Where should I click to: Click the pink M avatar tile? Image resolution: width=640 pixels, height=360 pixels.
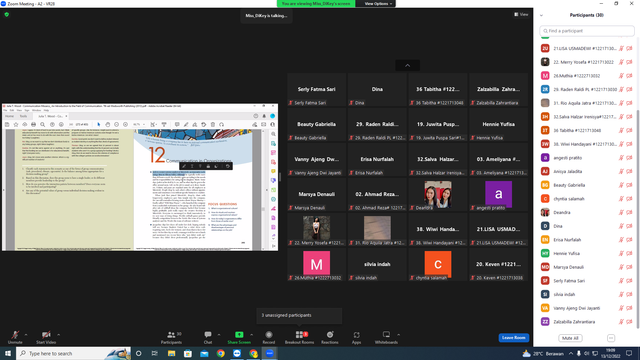click(316, 264)
